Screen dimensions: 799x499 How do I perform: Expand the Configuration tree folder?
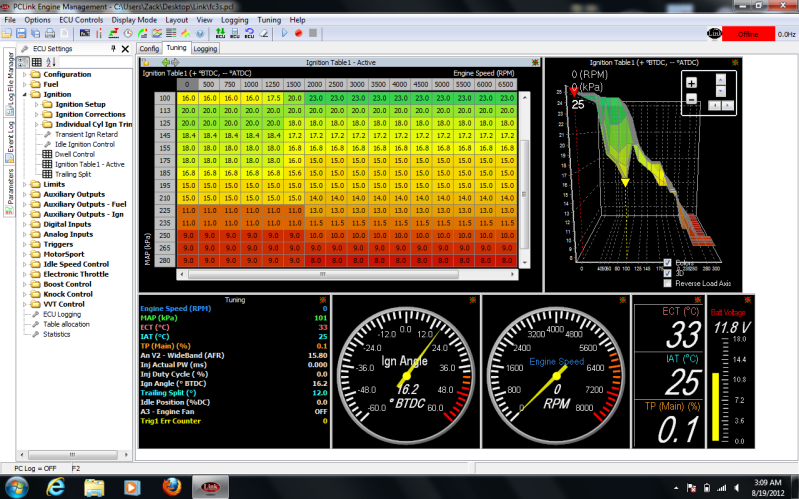24,74
